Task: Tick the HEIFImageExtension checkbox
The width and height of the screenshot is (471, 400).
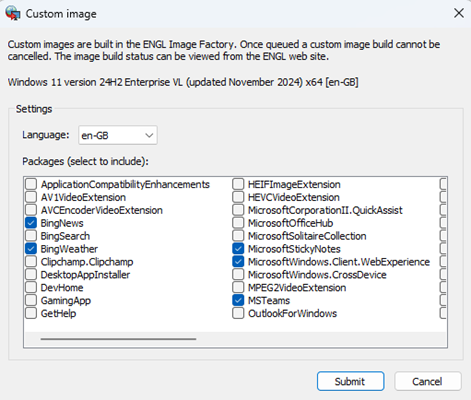Action: [238, 184]
